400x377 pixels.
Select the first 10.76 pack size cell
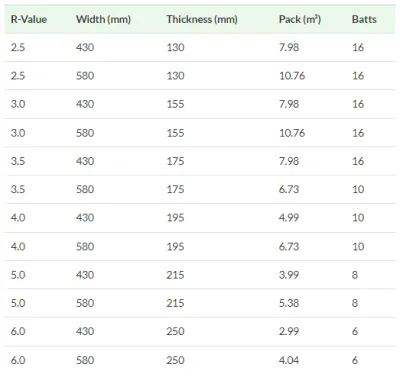[292, 76]
